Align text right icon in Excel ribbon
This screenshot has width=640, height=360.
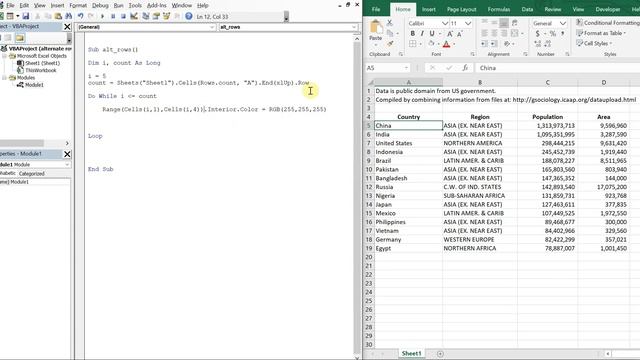coord(504,33)
